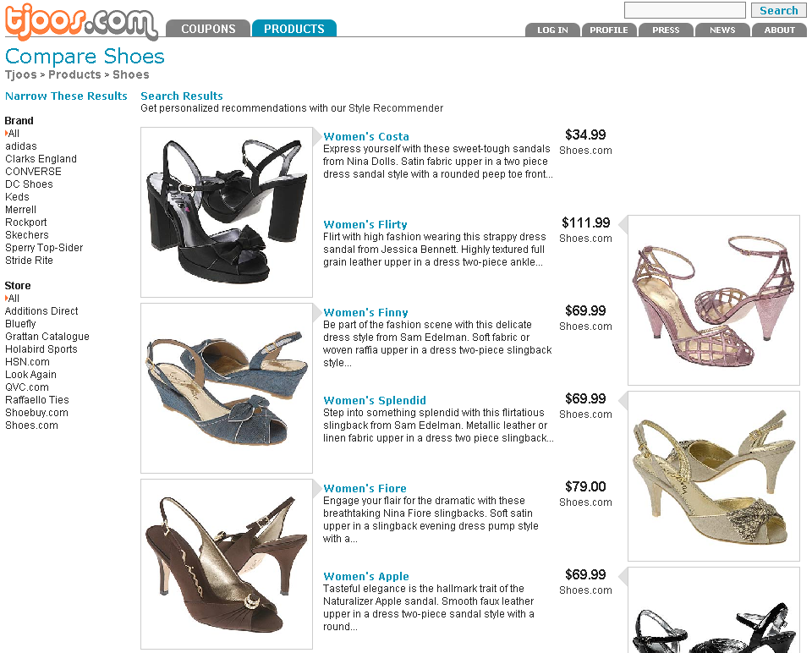Open the brown Women's Fiore slingback image
The image size is (812, 653).
click(227, 564)
